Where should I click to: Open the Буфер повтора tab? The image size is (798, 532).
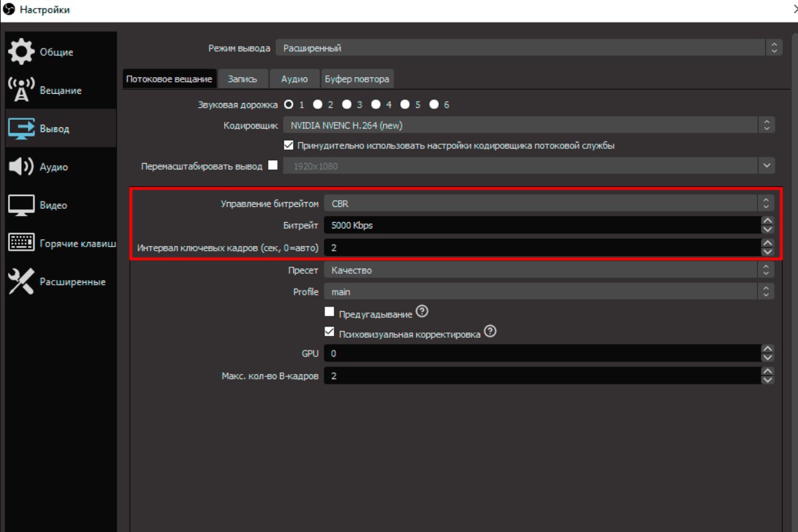(x=357, y=78)
